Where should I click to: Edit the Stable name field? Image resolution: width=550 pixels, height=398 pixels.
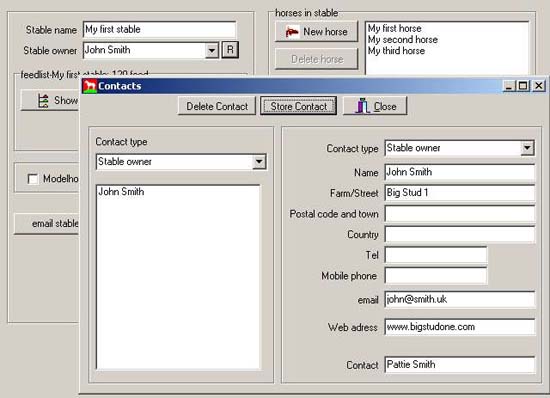(159, 29)
